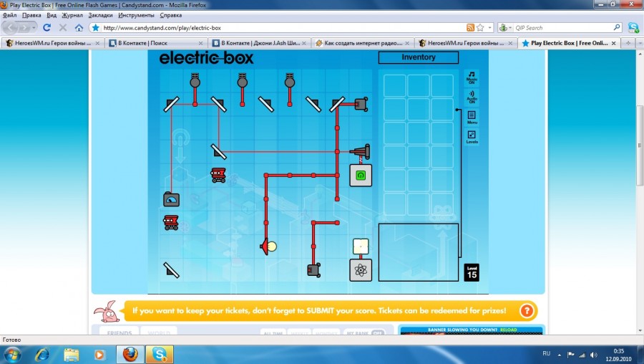Switch to Как создать интернет радио tab
Screen dimensions: 644x364
(x=363, y=43)
